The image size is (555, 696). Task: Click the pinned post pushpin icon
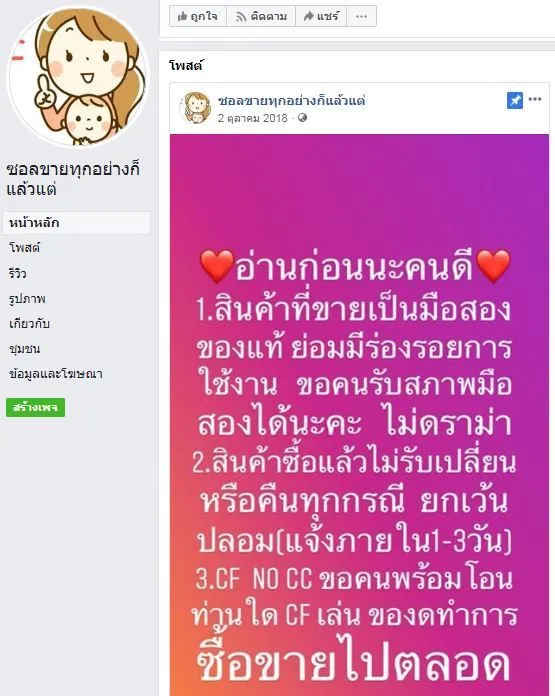coord(515,101)
